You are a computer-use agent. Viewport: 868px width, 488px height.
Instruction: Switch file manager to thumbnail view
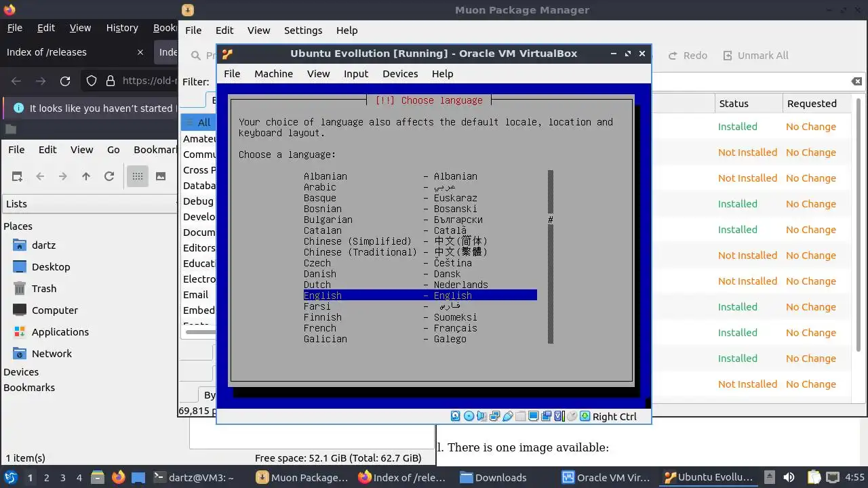tap(161, 176)
